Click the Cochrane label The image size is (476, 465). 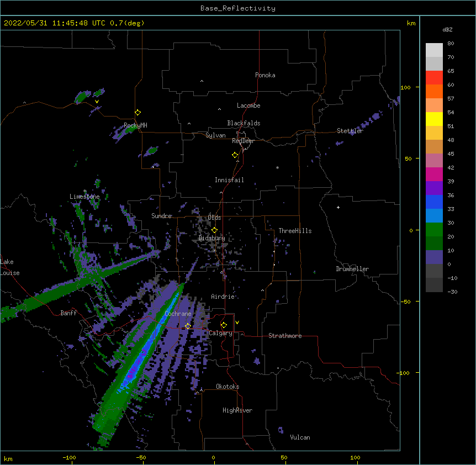point(178,314)
